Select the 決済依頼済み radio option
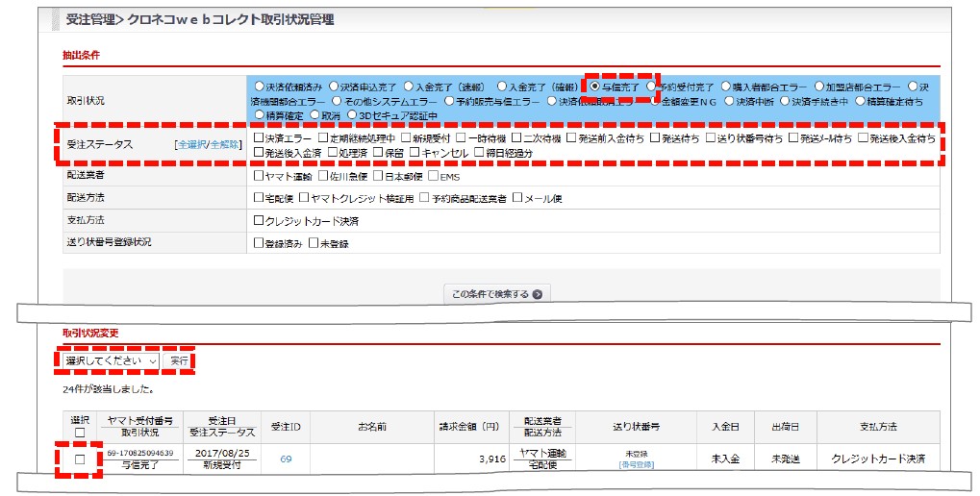This screenshot has width=980, height=496. [x=258, y=86]
